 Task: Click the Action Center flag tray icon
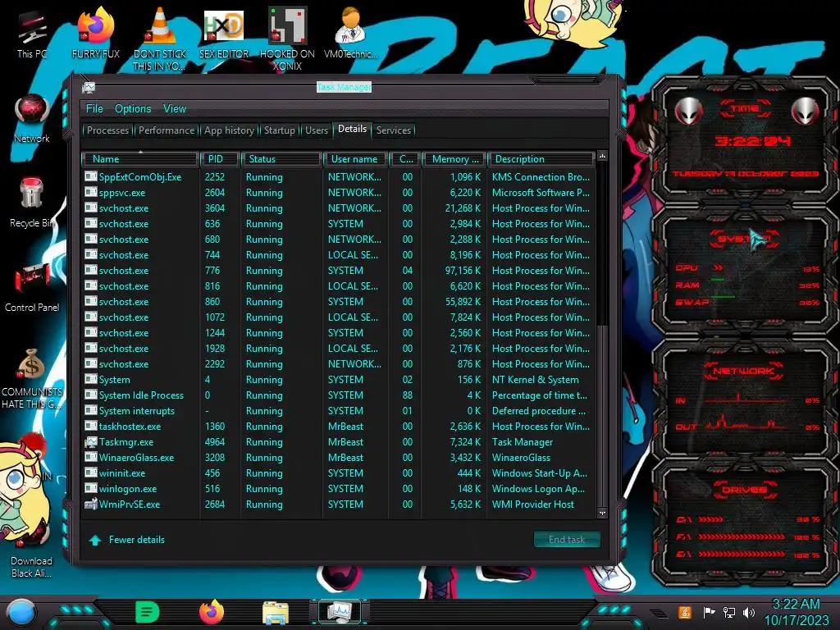[x=709, y=612]
